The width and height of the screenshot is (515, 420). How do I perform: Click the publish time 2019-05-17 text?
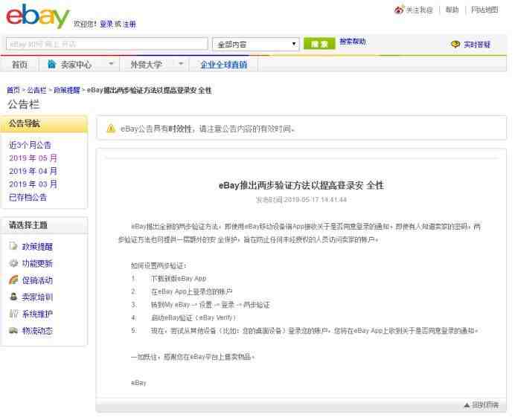point(301,199)
